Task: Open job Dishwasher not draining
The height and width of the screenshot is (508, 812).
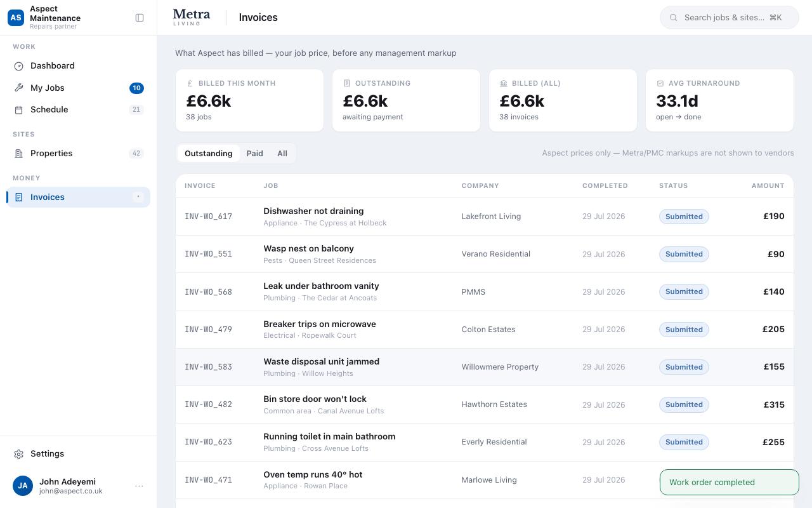Action: click(313, 211)
